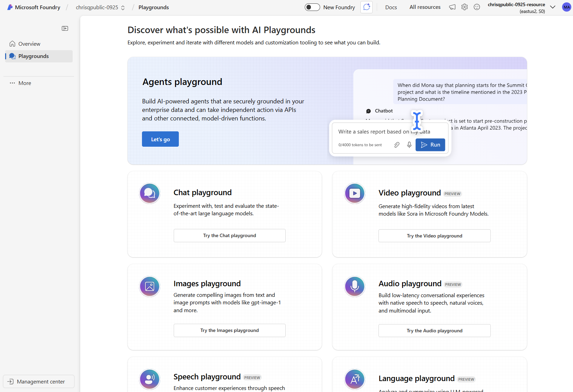Click the Video playground PREVIEW badge
This screenshot has width=573, height=392.
click(453, 194)
